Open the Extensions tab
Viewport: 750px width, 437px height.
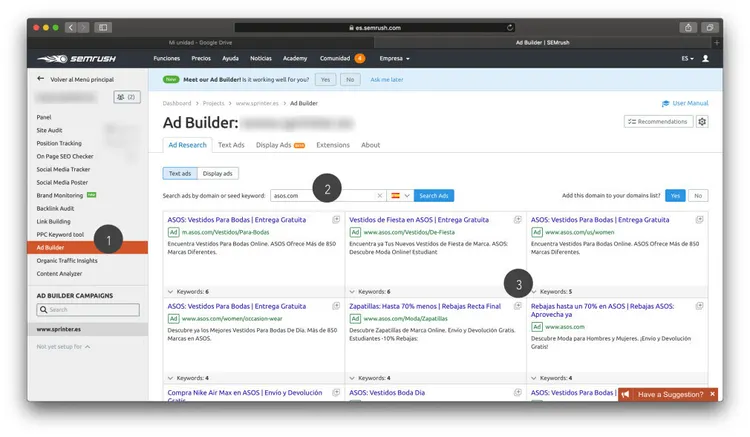click(x=333, y=145)
